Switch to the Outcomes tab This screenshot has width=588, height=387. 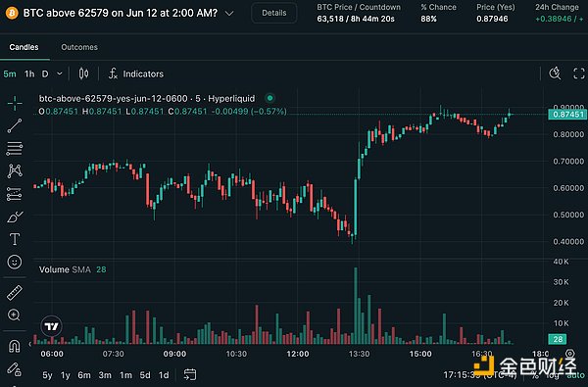(79, 47)
